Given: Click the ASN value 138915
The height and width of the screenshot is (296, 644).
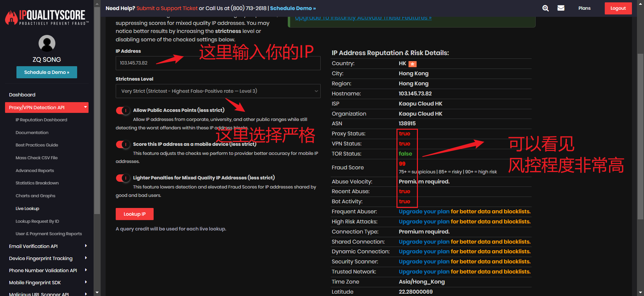Looking at the screenshot, I should pyautogui.click(x=407, y=124).
